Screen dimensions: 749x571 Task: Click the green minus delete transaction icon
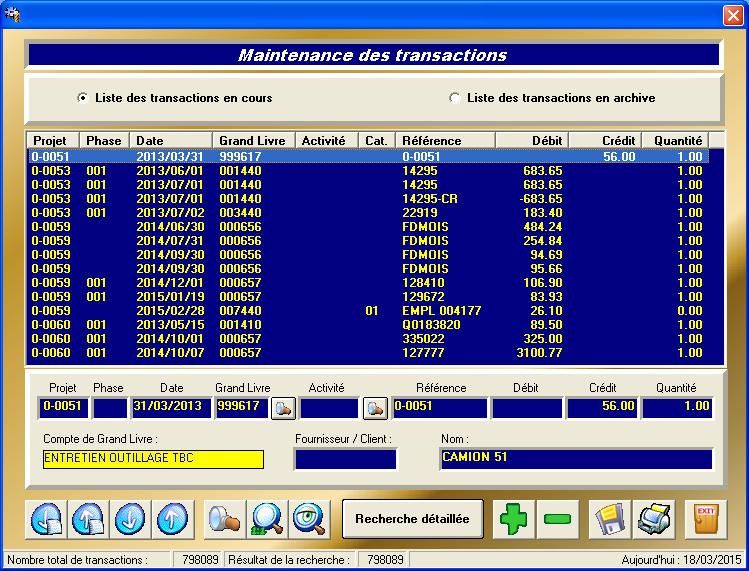pyautogui.click(x=558, y=520)
